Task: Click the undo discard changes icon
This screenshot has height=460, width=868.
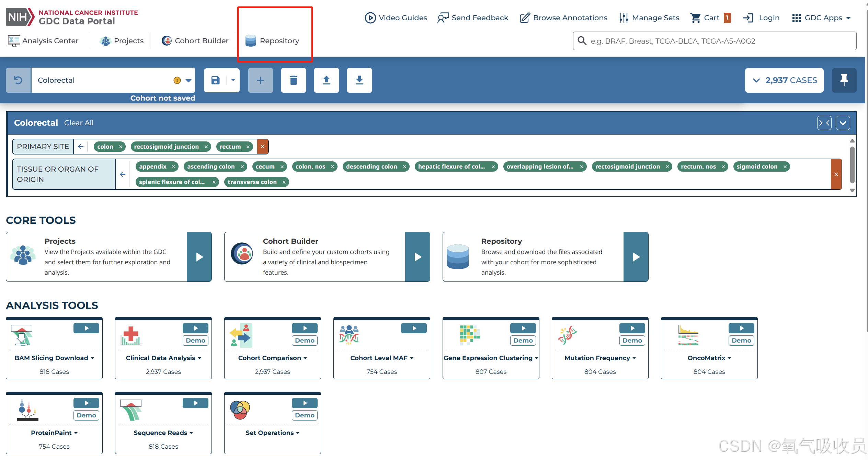Action: click(18, 80)
